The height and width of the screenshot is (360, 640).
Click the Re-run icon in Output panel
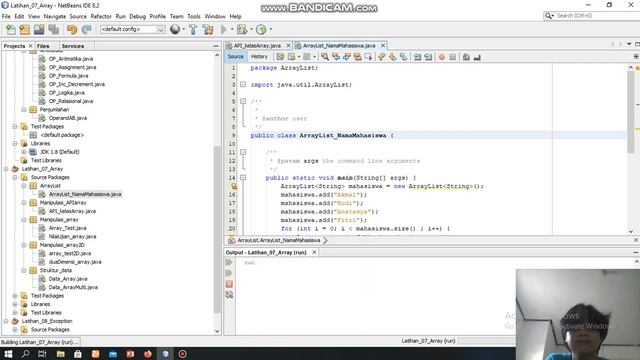(229, 262)
